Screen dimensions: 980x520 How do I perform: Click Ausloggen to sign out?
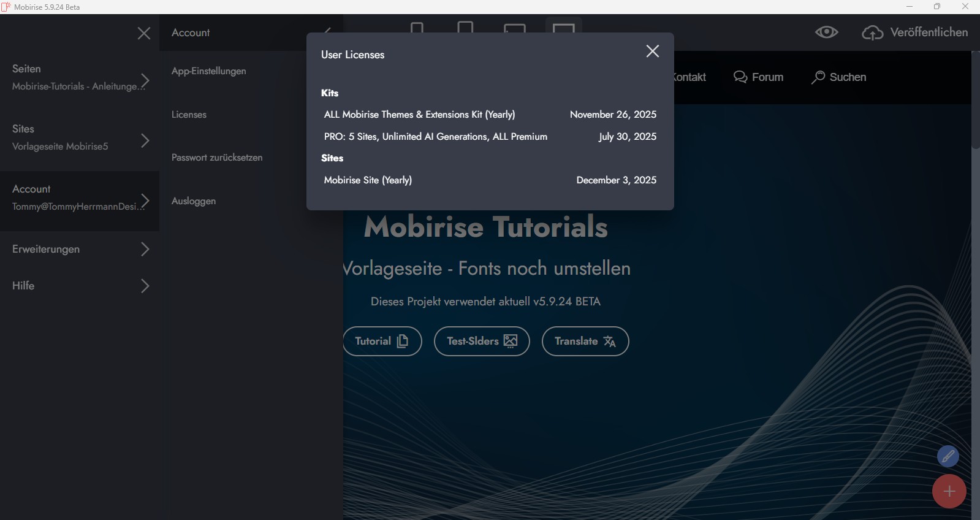tap(194, 201)
